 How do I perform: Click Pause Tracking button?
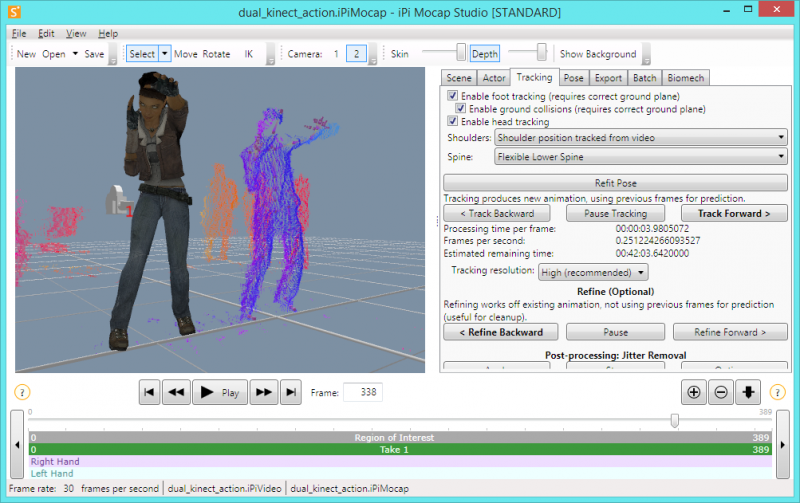click(615, 213)
